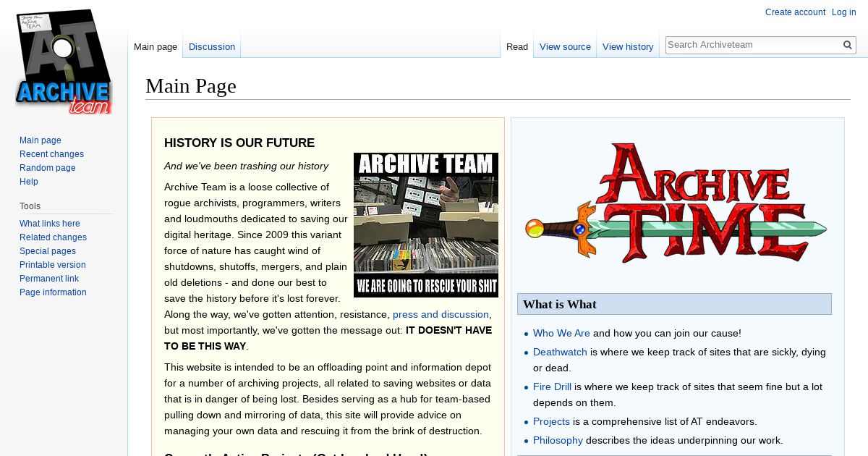
Task: Open the Who We Are link
Action: (561, 334)
